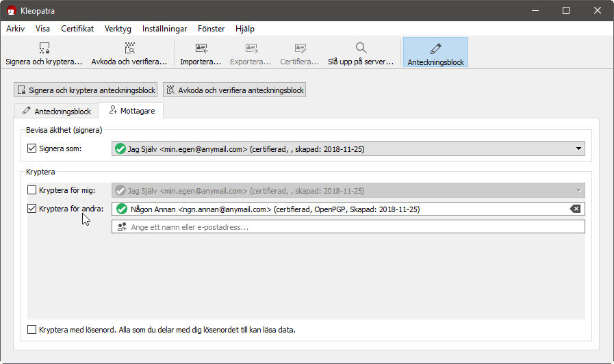Click the add-person icon in the recipient field
Screen dimensions: 614x364
point(122,226)
